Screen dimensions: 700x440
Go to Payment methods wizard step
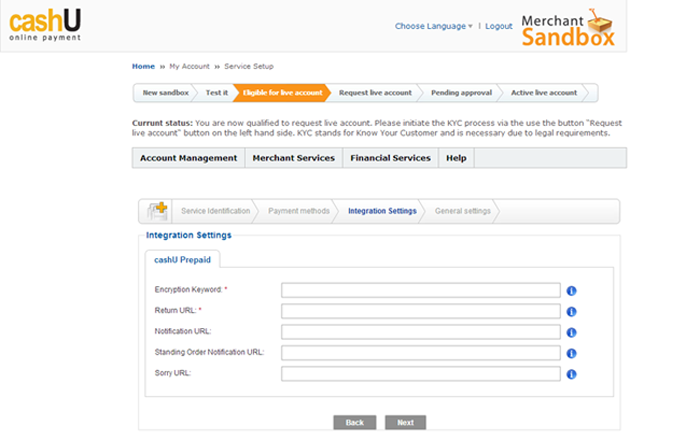(x=299, y=211)
